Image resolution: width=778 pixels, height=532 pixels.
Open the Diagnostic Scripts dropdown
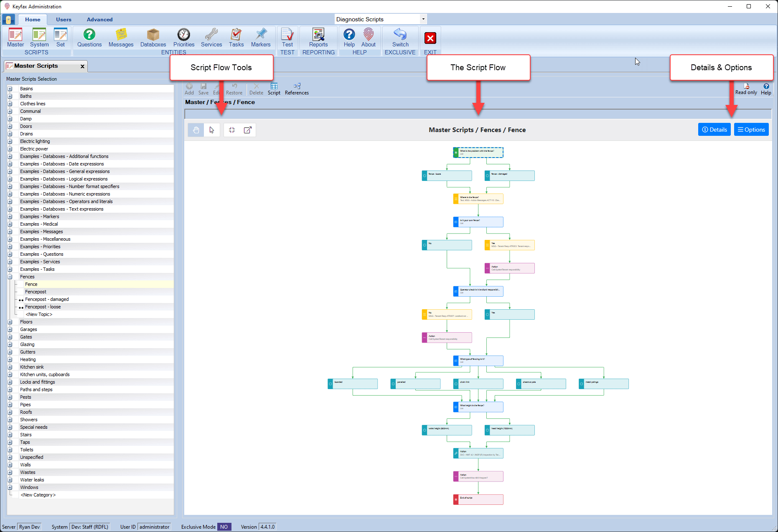423,19
